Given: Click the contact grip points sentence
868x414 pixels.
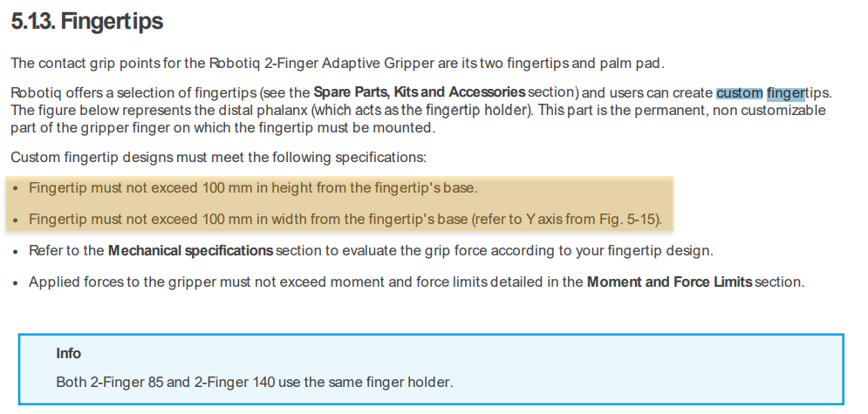Looking at the screenshot, I should click(338, 63).
